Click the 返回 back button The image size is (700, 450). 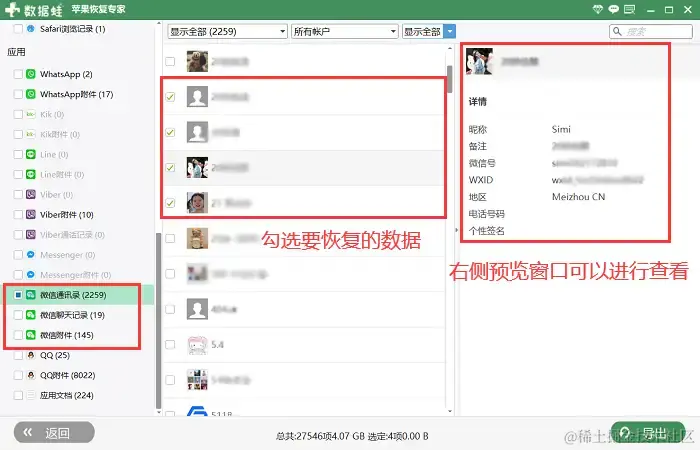[x=54, y=432]
